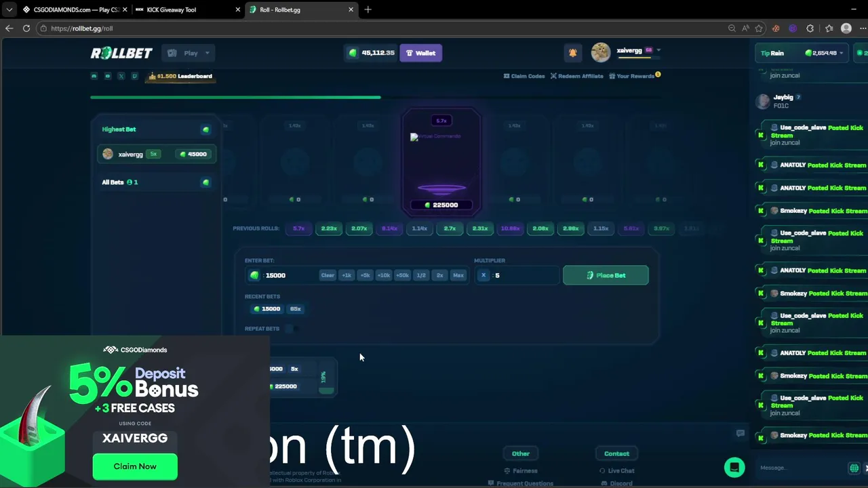Click the 2.23x previous roll chip
Viewport: 868px width, 488px height.
coord(329,228)
